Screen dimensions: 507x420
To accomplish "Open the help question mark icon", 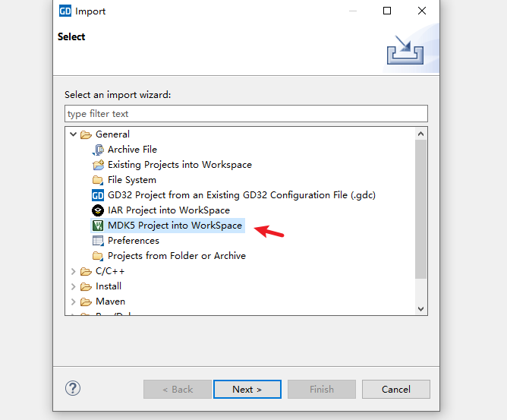I will click(73, 388).
